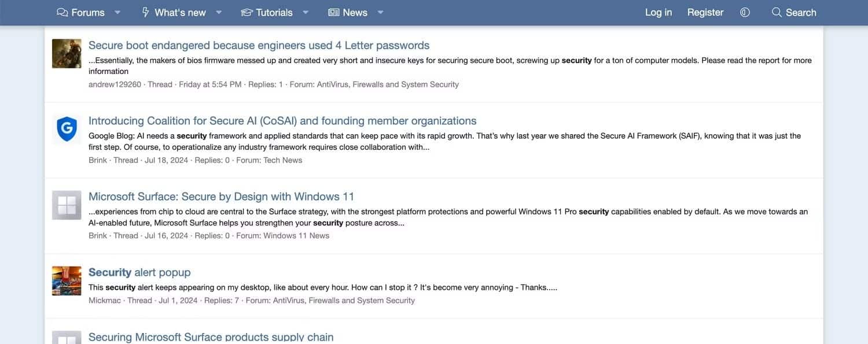Click Brink's blue shield avatar icon
Screen dimensions: 868x344
pos(67,130)
